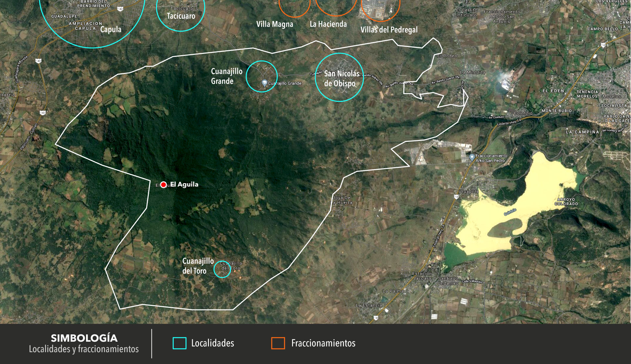The width and height of the screenshot is (631, 364).
Task: Click the Cointzio lake label
Action: click(510, 212)
